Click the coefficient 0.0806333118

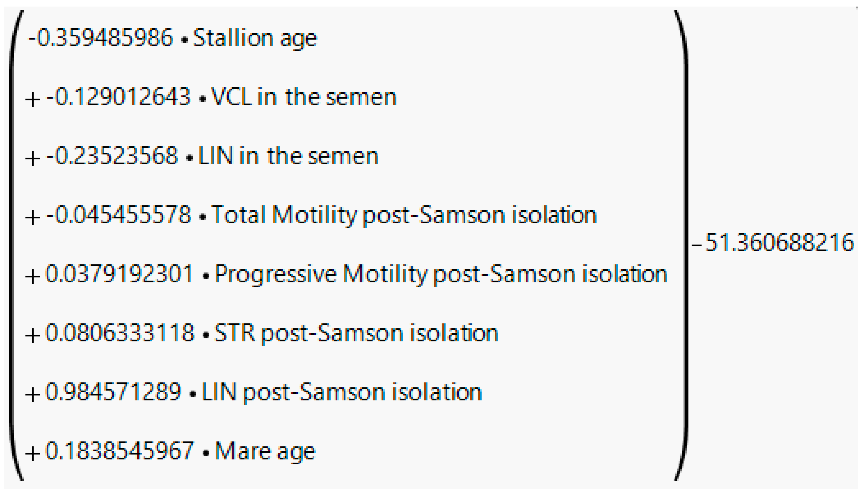[x=120, y=333]
